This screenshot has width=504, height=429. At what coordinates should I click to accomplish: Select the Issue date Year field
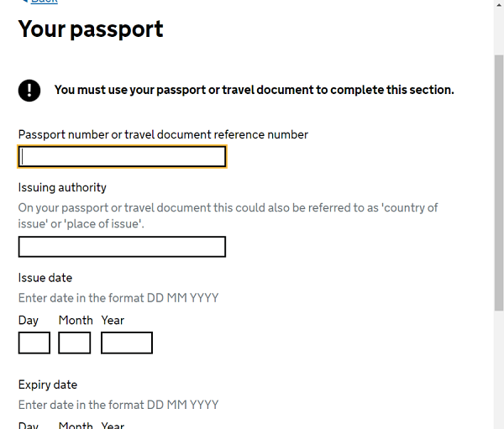pos(127,343)
